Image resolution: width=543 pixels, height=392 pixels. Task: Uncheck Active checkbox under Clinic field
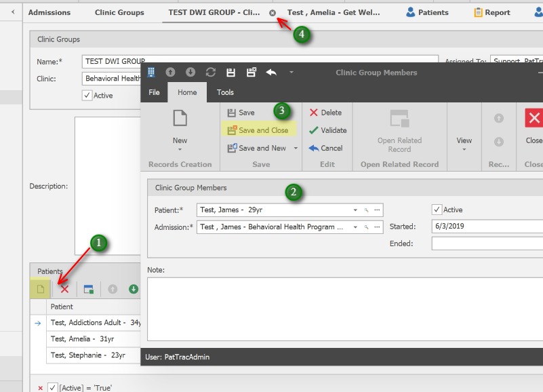(x=87, y=96)
